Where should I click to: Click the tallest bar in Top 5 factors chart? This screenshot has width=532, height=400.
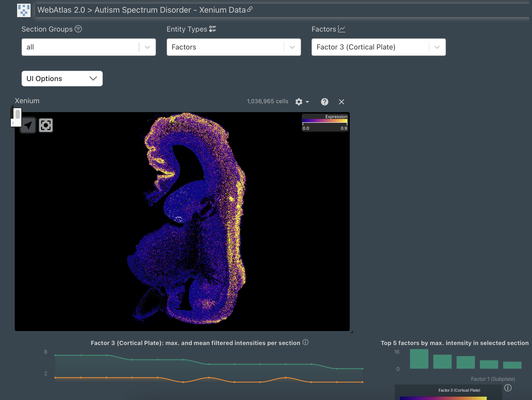click(419, 359)
